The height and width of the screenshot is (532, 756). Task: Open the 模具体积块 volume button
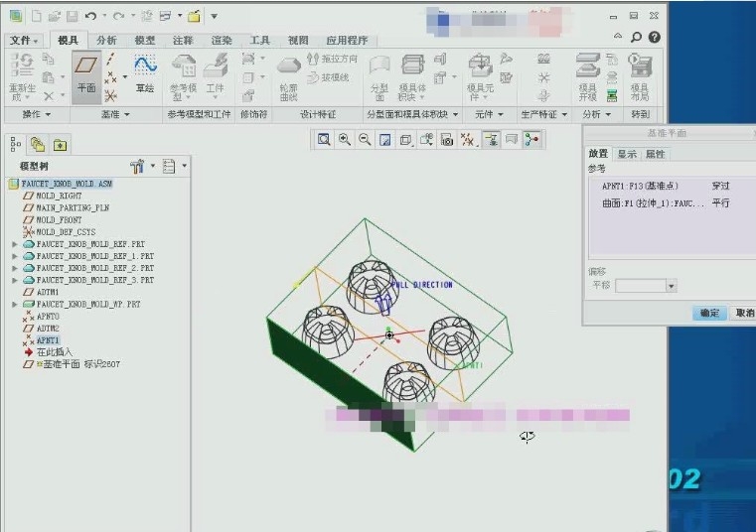pos(412,78)
